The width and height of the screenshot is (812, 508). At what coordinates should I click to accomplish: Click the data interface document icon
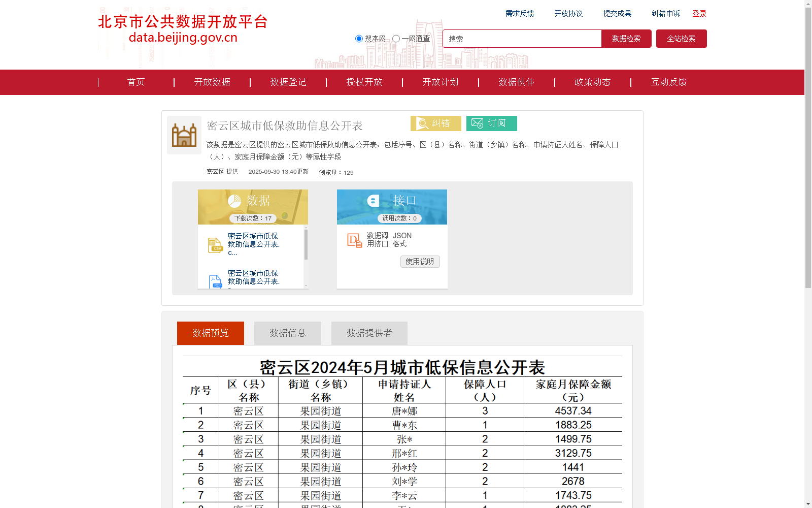point(354,240)
